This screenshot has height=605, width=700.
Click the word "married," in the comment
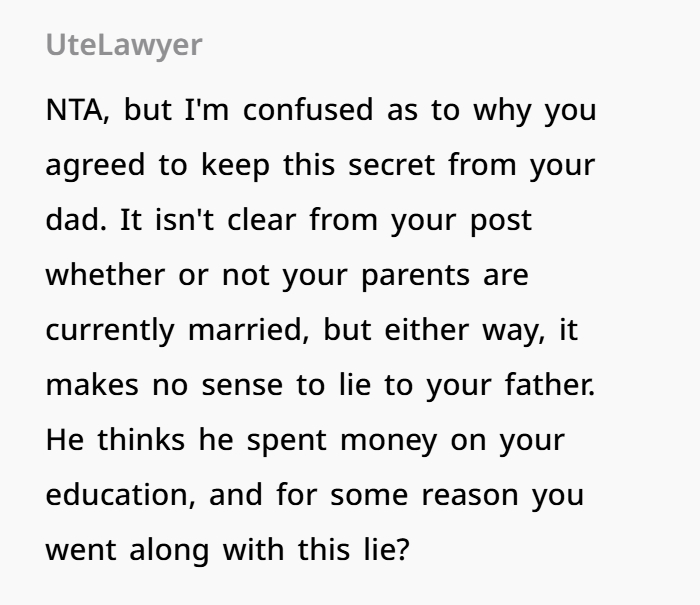click(x=249, y=330)
